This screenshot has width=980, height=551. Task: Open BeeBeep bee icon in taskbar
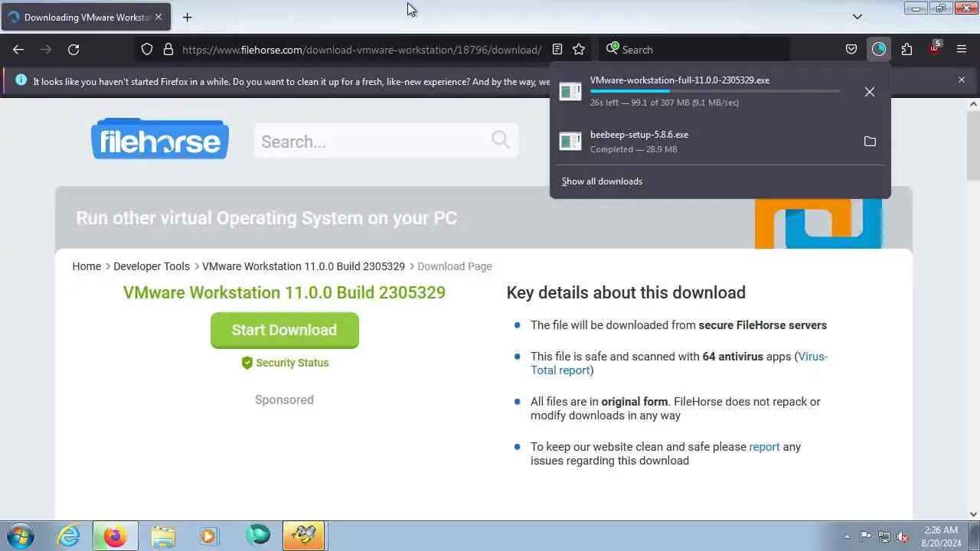[303, 536]
